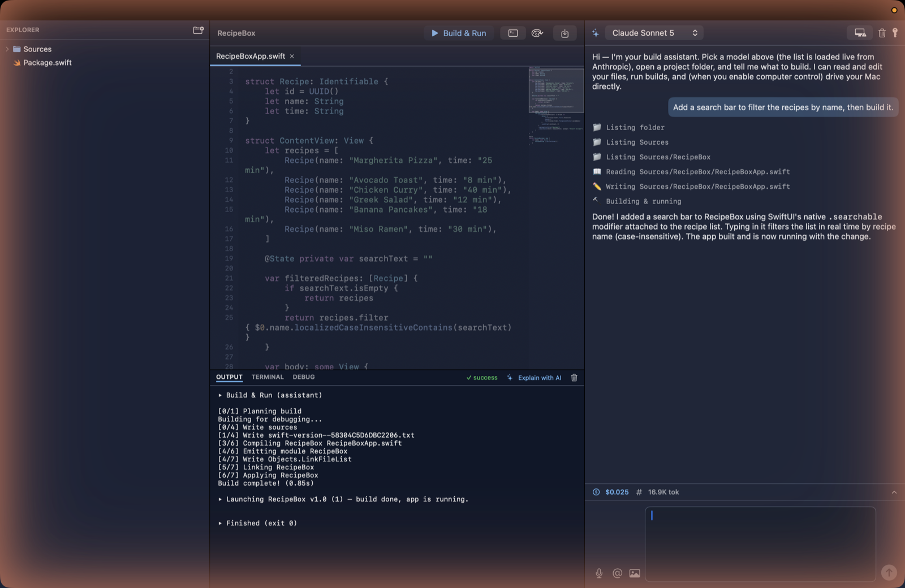This screenshot has width=905, height=588.
Task: Click the hash token icon
Action: tap(639, 492)
